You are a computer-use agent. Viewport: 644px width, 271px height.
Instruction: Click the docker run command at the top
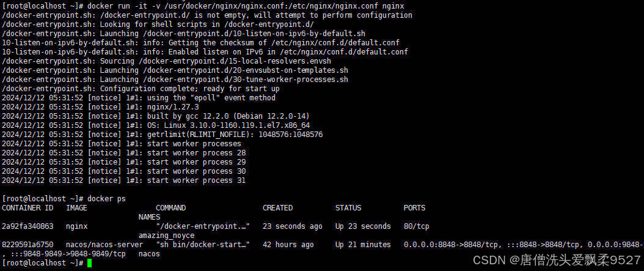[245, 6]
